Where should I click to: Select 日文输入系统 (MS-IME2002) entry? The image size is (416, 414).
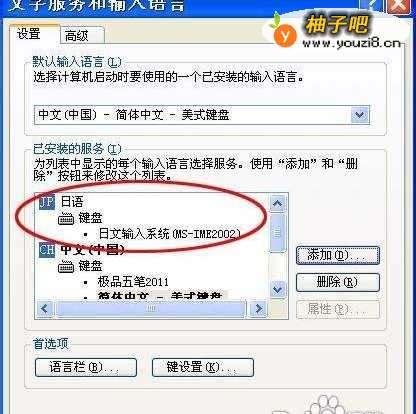point(169,234)
